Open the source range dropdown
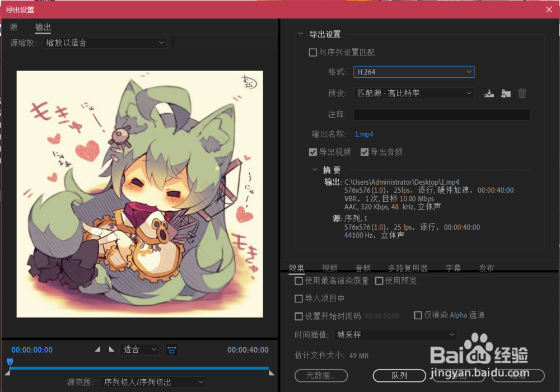The width and height of the screenshot is (560, 392). (153, 382)
